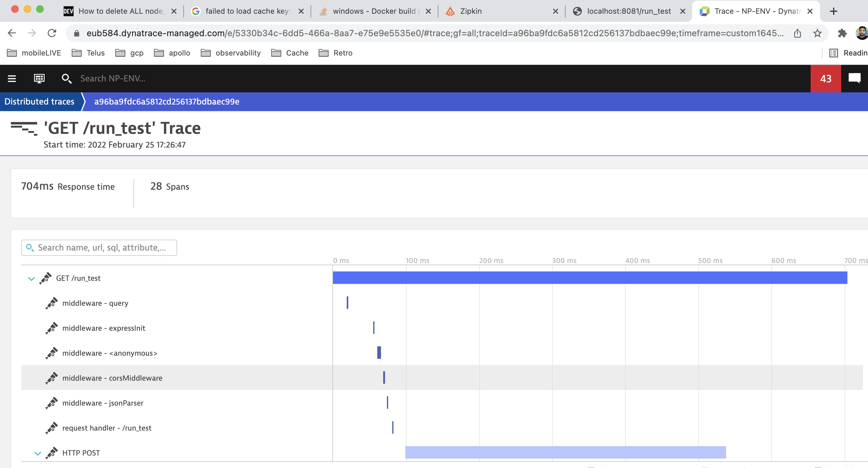
Task: Select the middleware - corsMiddleware row
Action: tap(112, 378)
